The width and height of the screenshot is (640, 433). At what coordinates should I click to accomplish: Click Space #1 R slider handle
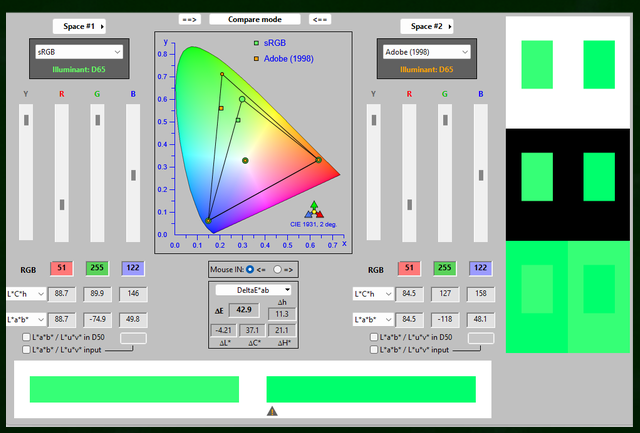62,204
